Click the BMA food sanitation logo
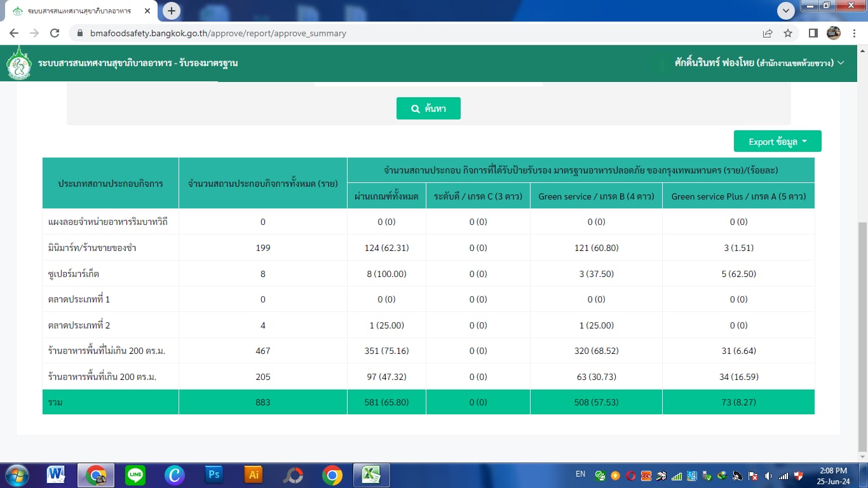 click(x=19, y=64)
